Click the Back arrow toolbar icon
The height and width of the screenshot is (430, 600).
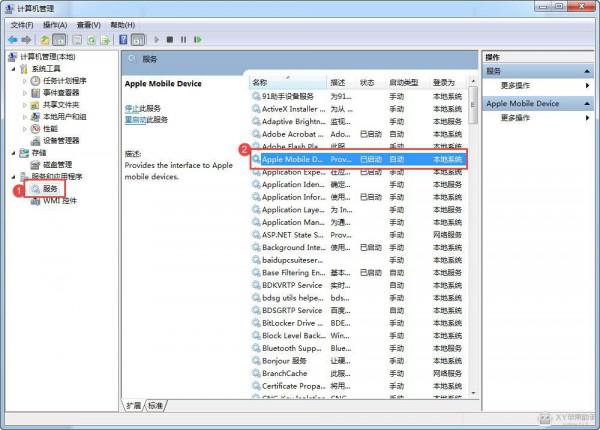click(13, 40)
